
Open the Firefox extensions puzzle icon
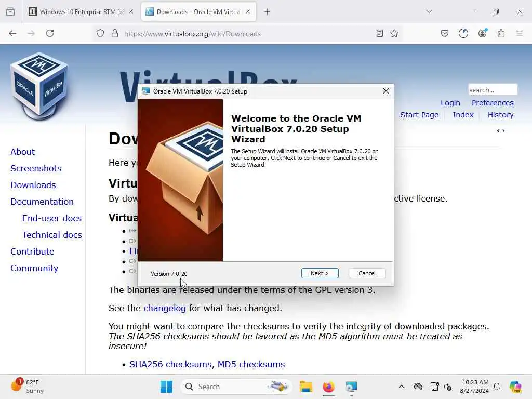pos(501,33)
